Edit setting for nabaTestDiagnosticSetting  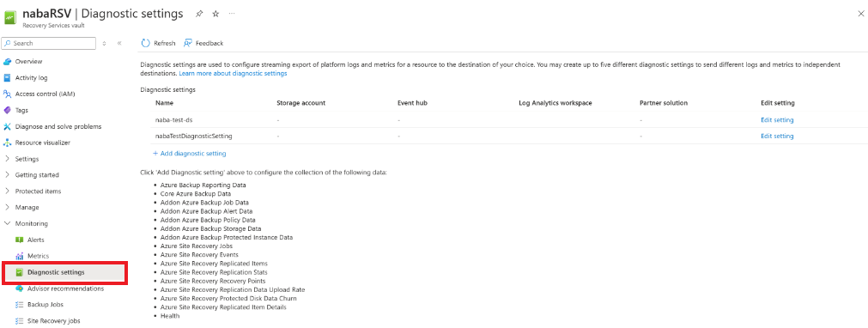[777, 136]
